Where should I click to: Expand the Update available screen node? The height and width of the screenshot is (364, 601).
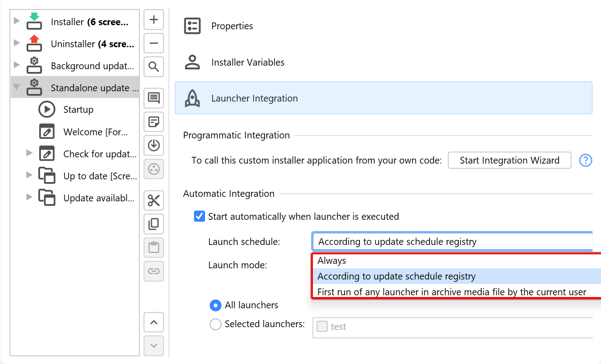pos(29,197)
